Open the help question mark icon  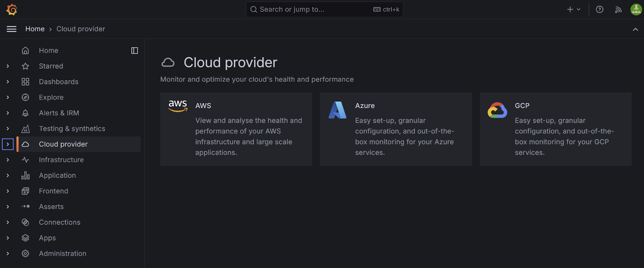point(599,9)
